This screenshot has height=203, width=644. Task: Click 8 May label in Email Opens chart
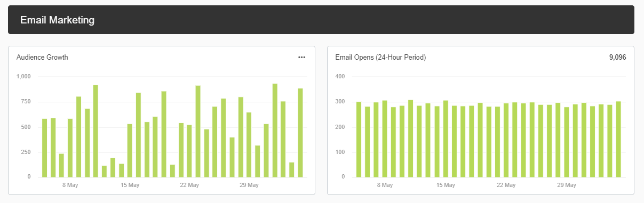coord(385,185)
